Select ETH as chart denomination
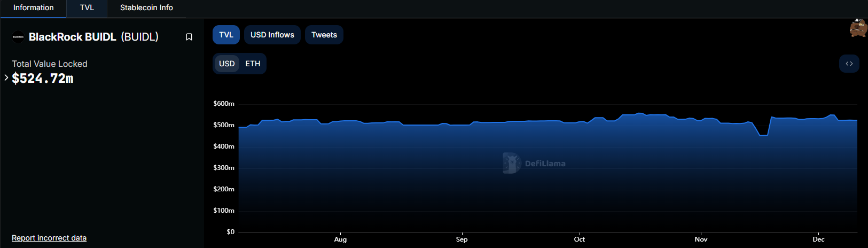The height and width of the screenshot is (248, 868). (x=253, y=64)
